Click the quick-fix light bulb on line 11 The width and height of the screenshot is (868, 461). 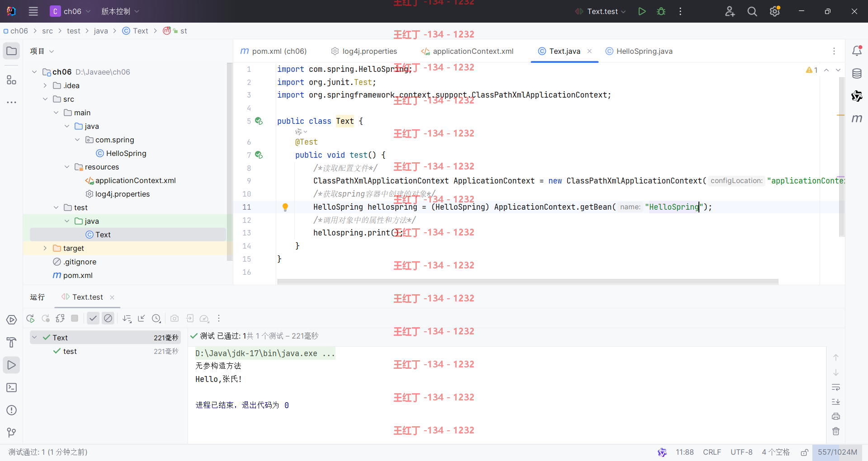pos(285,207)
